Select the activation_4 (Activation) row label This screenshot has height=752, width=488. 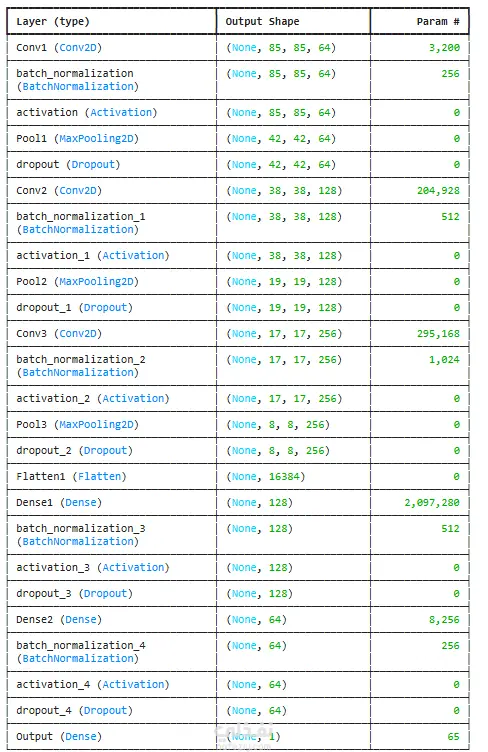coord(93,684)
